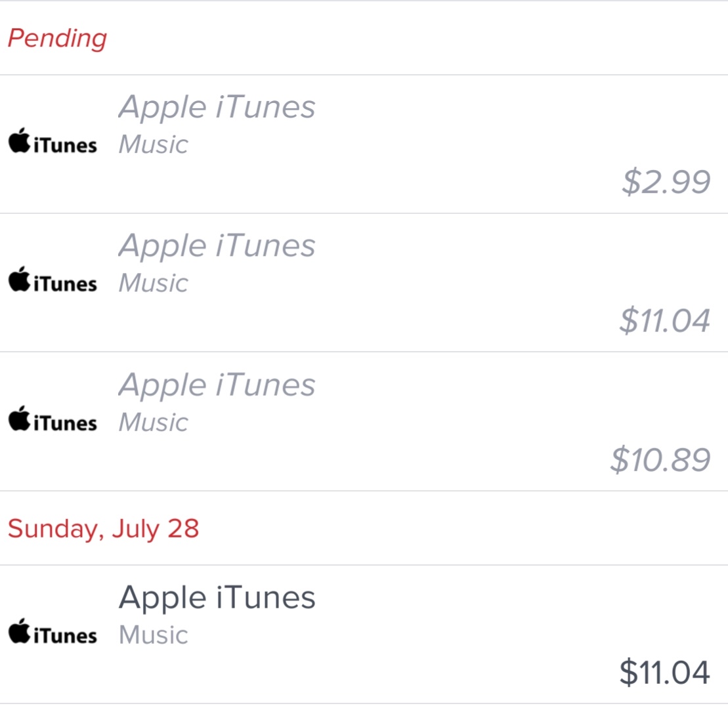This screenshot has width=728, height=712.
Task: Select the pending $11.04 amount
Action: pos(664,320)
